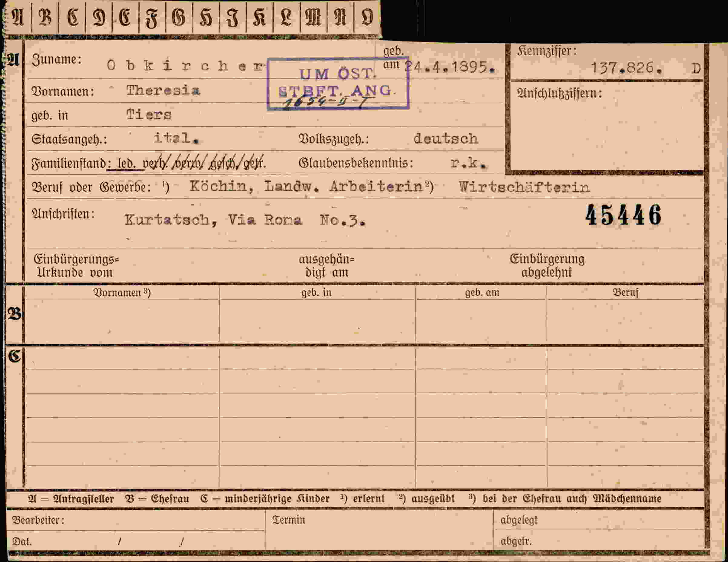Click the birthplace 'Tiers'
Screen dimensions: 728x562
(x=149, y=115)
